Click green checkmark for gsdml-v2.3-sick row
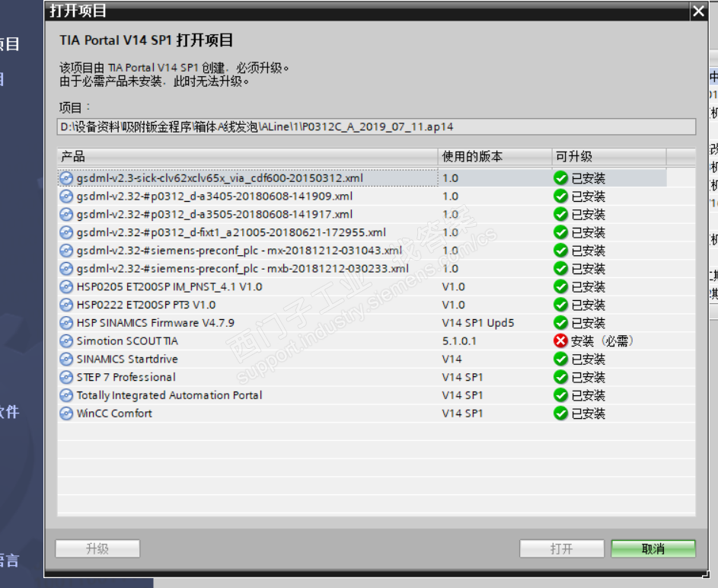 [560, 178]
